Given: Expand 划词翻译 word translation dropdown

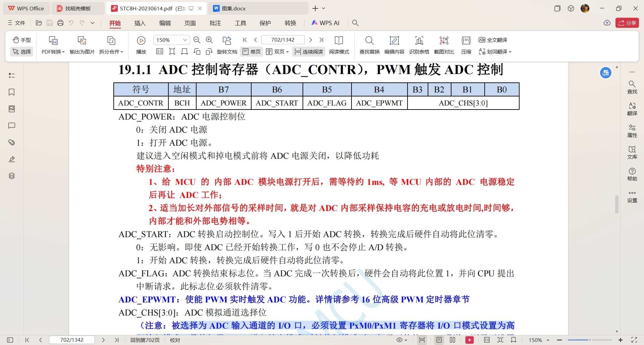Looking at the screenshot, I should point(495,52).
